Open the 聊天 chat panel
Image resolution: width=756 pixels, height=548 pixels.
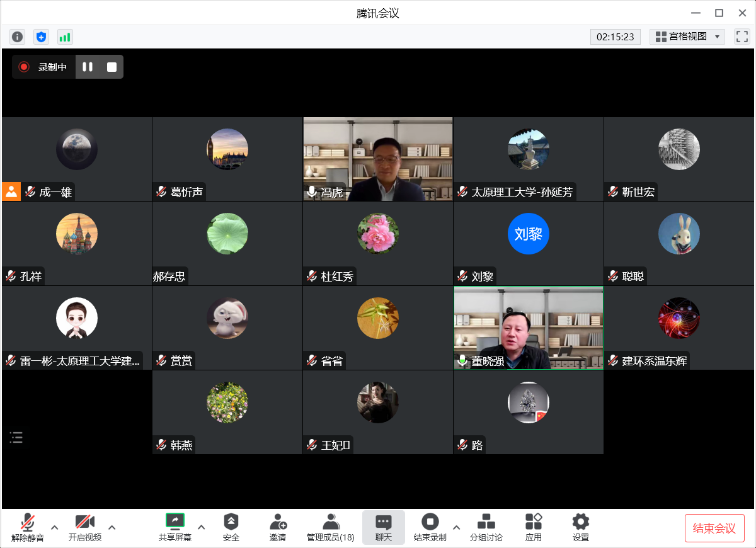[383, 527]
